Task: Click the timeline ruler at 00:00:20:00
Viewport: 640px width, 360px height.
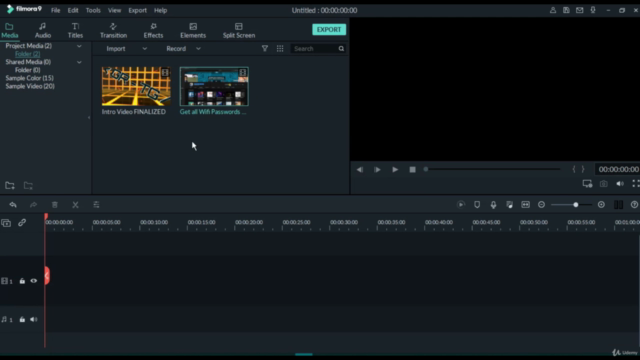Action: [249, 222]
